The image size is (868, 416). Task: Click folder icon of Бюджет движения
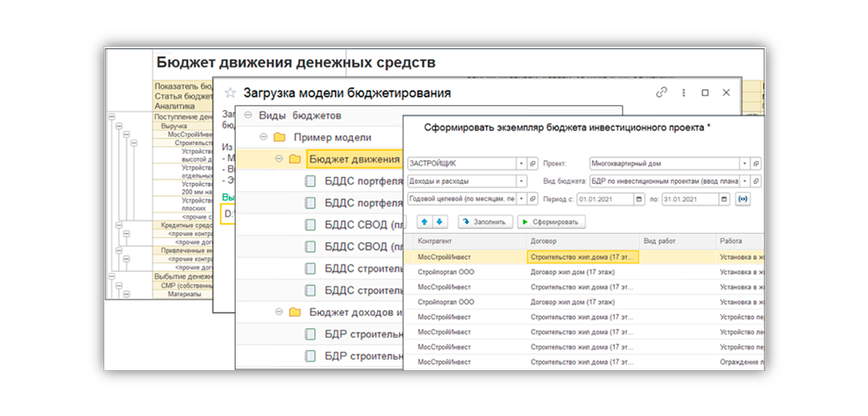point(295,159)
